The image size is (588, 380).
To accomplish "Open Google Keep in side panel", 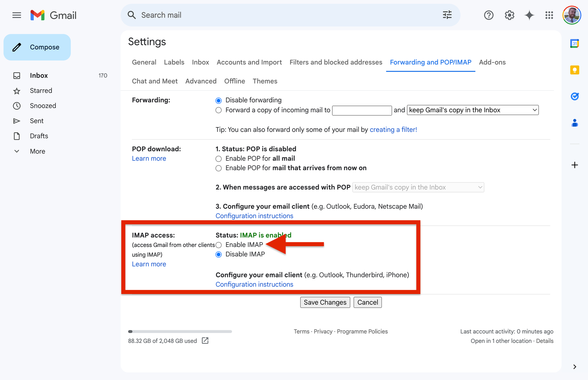I will click(574, 70).
